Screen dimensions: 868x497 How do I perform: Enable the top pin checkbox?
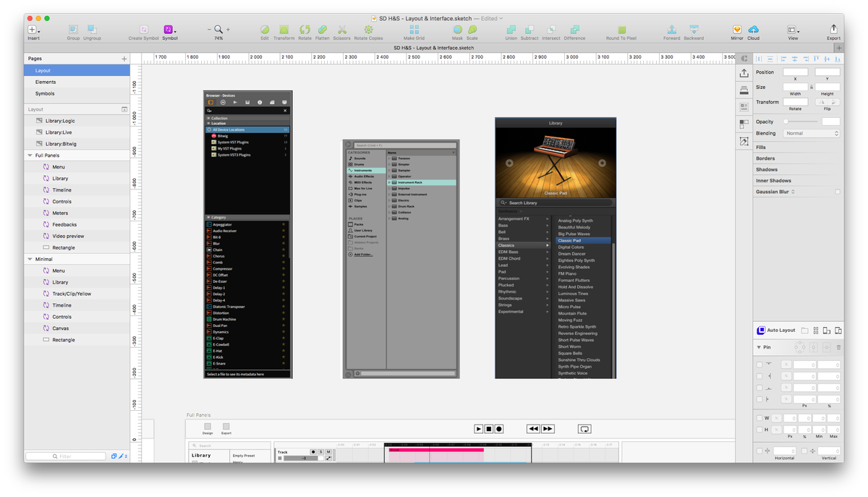(759, 365)
